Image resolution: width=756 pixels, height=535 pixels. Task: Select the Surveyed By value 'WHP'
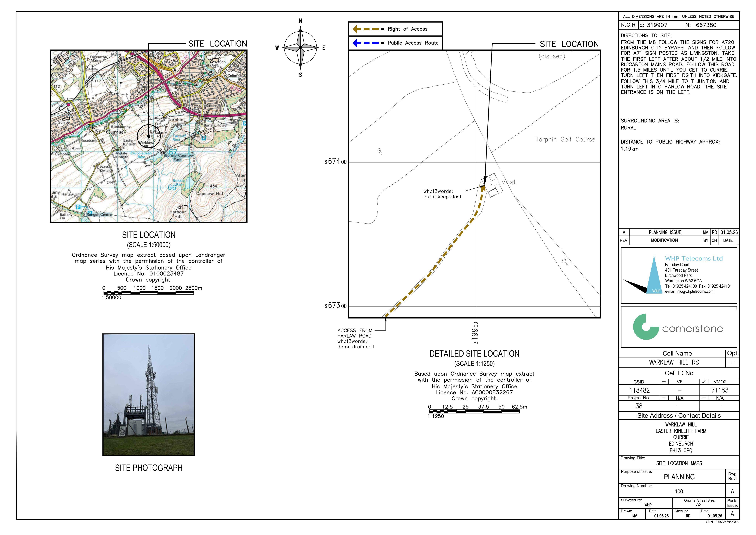pos(648,505)
